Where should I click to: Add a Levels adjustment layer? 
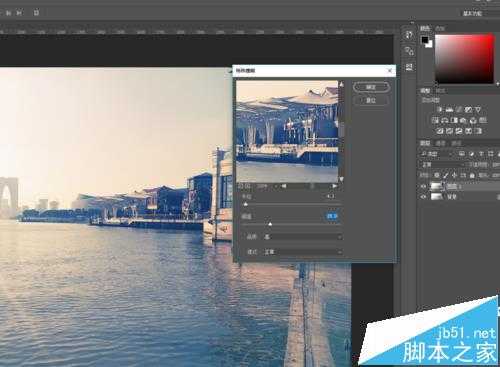(449, 109)
